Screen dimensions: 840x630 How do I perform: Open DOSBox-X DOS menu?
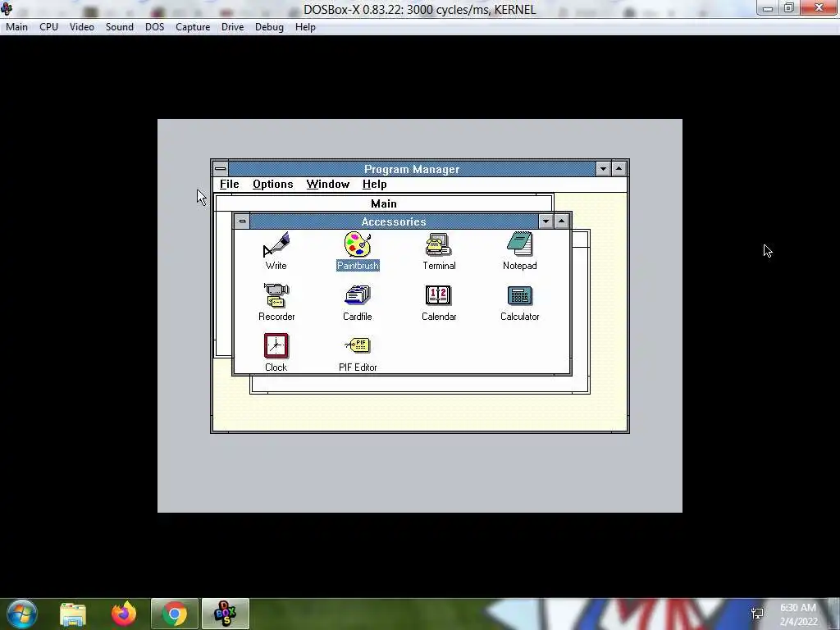[155, 27]
